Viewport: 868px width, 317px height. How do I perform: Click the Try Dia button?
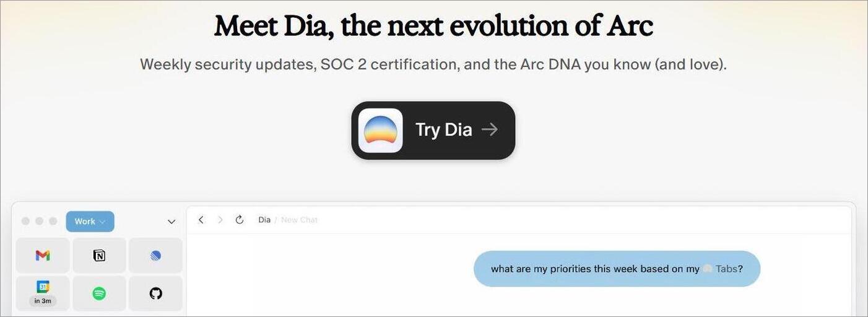[x=433, y=130]
